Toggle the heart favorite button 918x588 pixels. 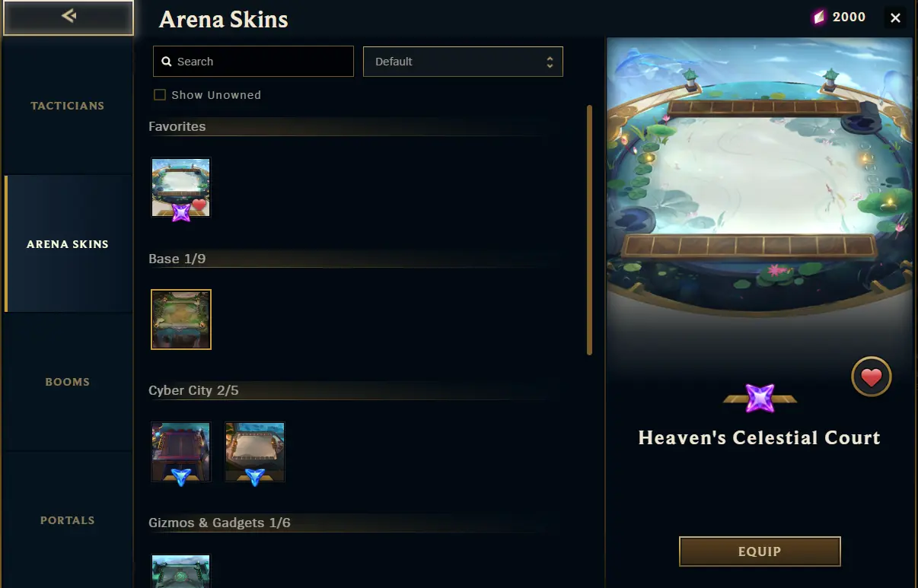coord(871,377)
